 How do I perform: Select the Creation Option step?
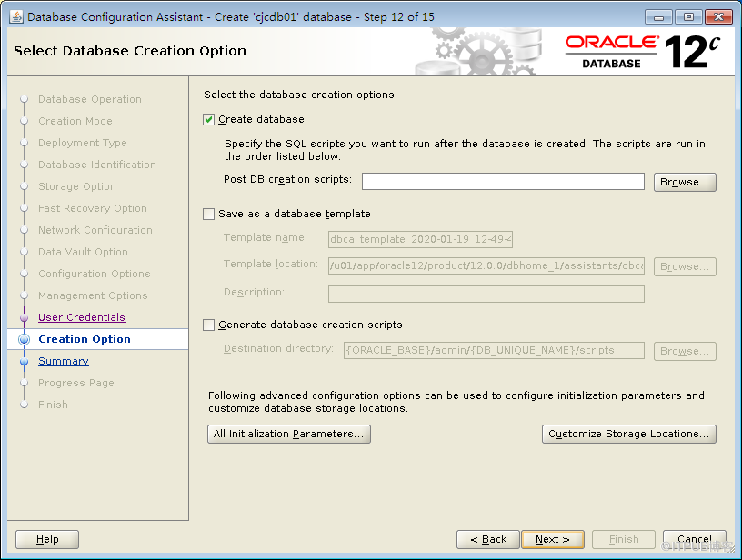click(85, 339)
